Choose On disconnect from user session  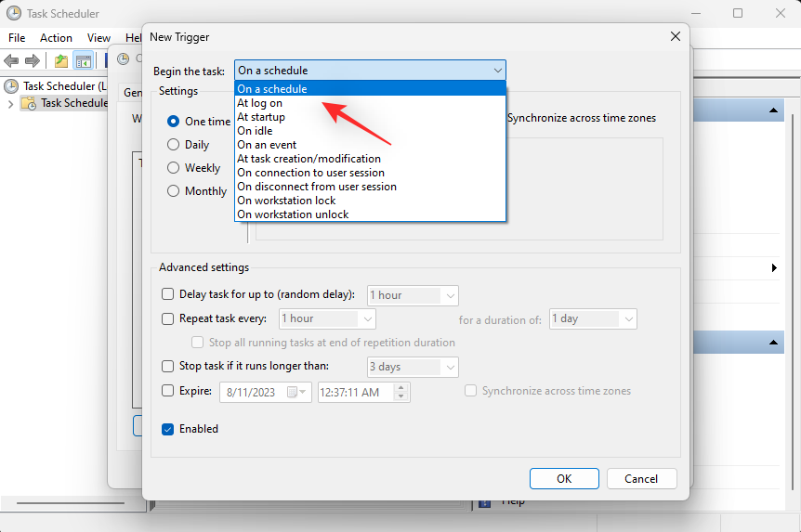(371, 187)
